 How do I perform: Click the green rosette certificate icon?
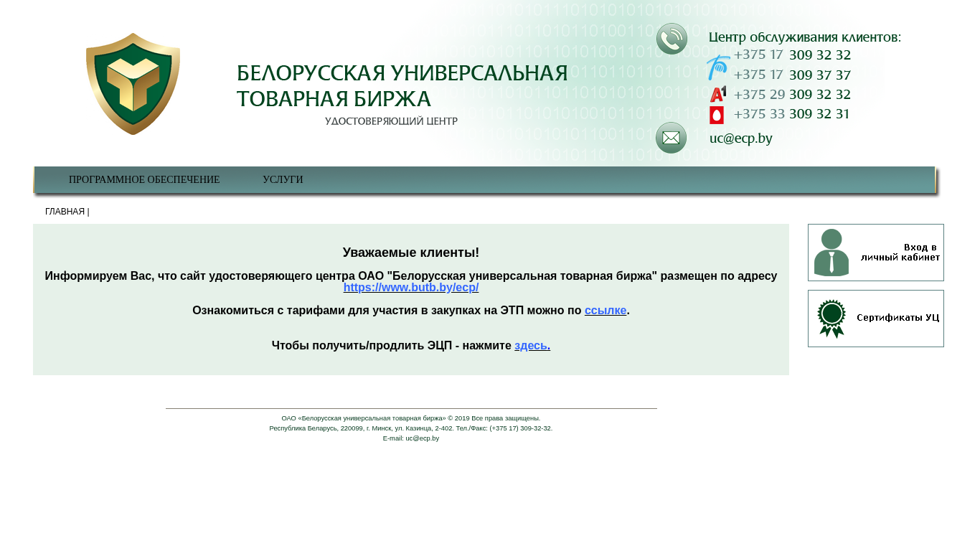pos(831,319)
